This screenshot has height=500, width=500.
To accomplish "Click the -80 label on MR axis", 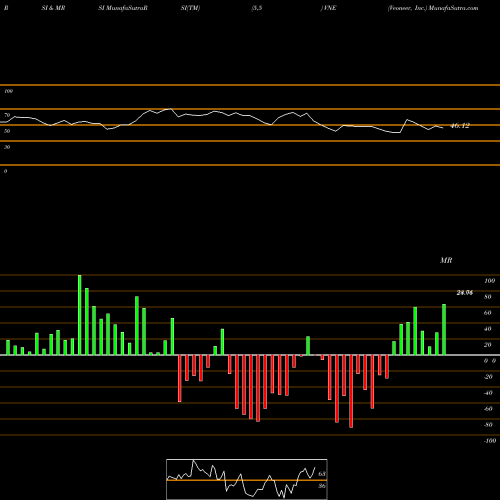I will pos(488,425).
